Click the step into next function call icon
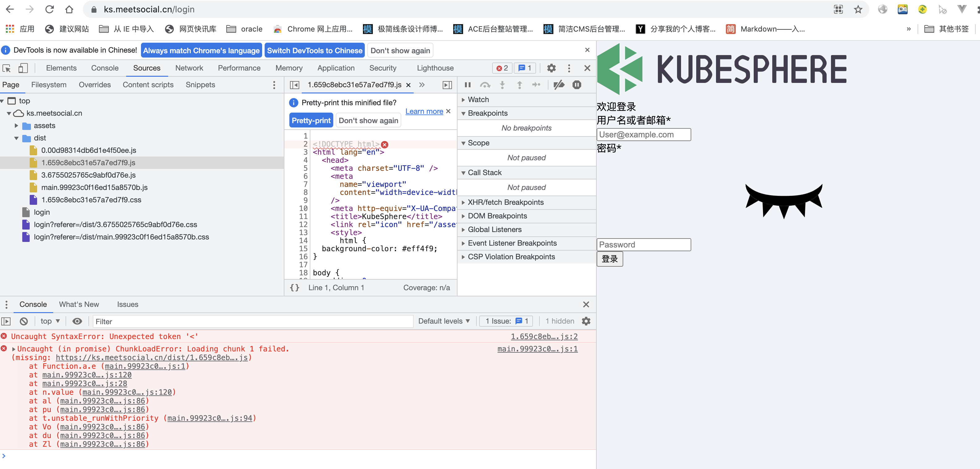The height and width of the screenshot is (469, 980). [503, 85]
